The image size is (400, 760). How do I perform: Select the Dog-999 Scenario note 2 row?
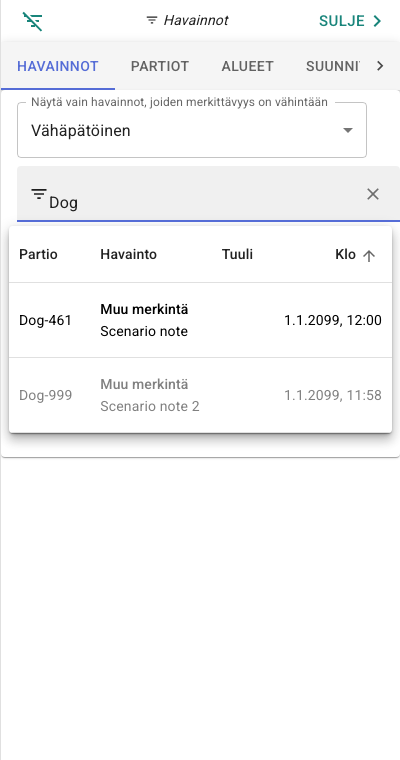(200, 396)
